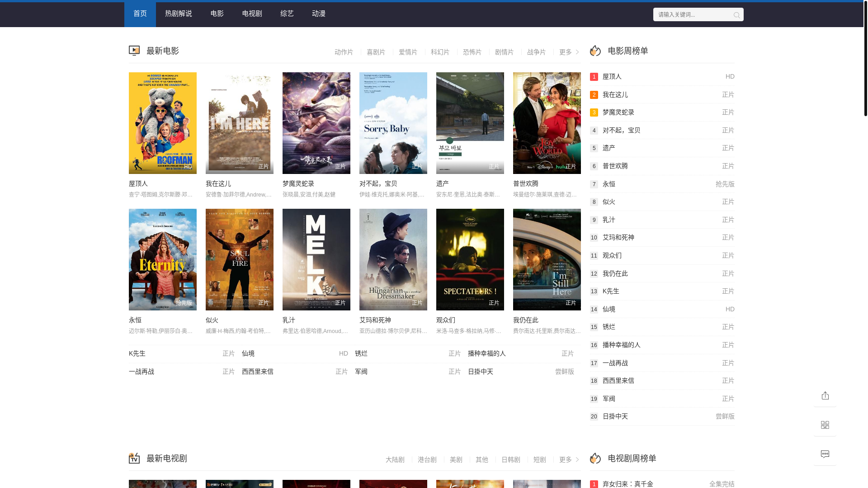Open the 遗产 movie poster
868x488 pixels.
(470, 123)
